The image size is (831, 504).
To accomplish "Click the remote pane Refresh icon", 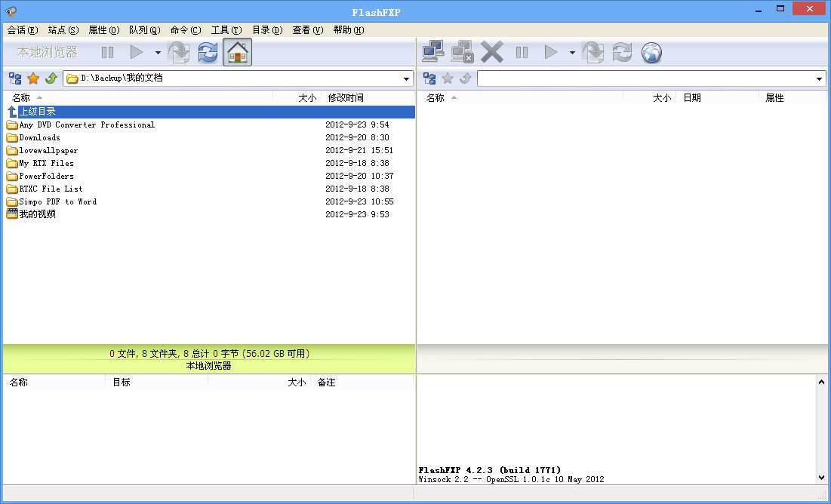I will [x=622, y=53].
